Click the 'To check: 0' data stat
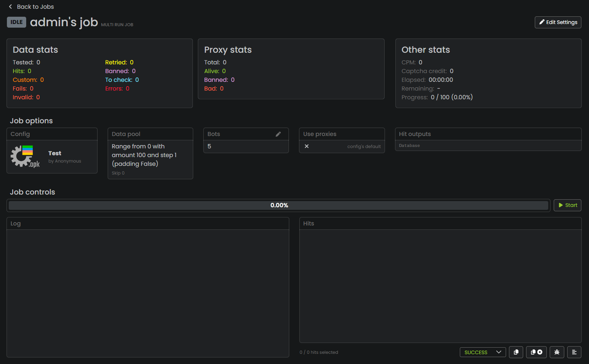Viewport: 589px width, 364px height. [122, 80]
